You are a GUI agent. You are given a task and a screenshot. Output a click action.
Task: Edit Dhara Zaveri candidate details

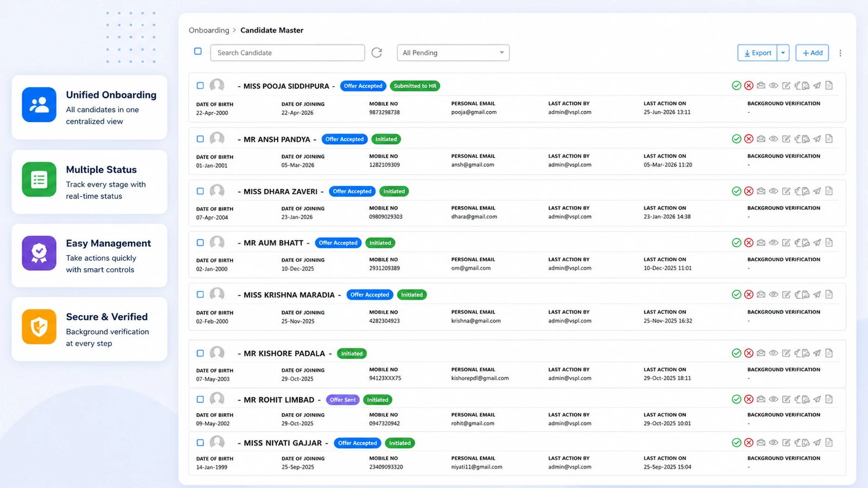[786, 191]
